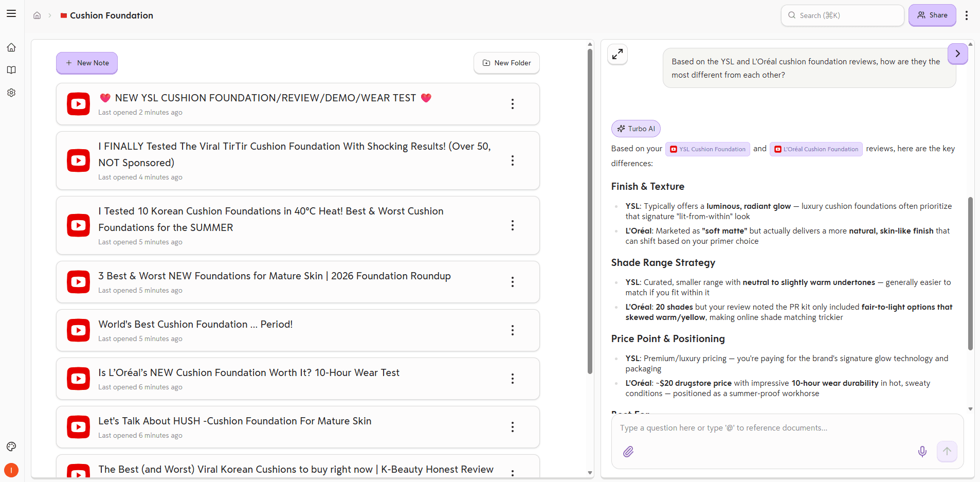Create a New Folder
Image resolution: width=980 pixels, height=482 pixels.
506,63
